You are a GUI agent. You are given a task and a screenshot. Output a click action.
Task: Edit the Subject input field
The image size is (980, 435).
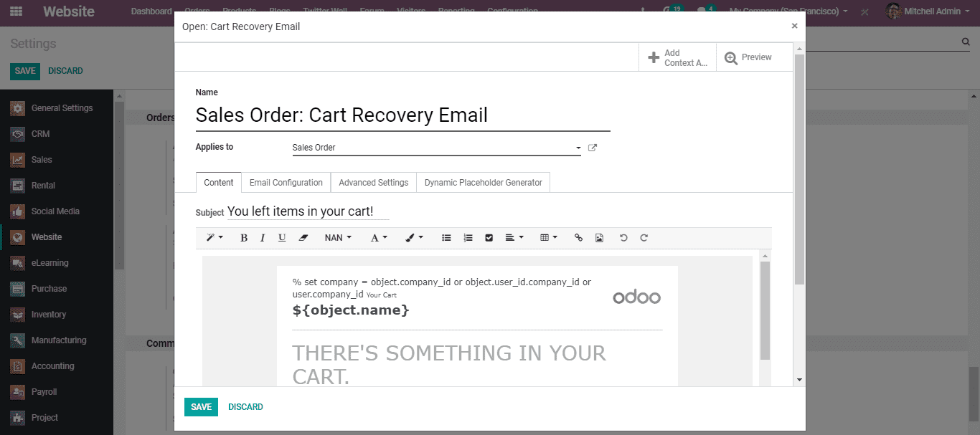tap(308, 211)
